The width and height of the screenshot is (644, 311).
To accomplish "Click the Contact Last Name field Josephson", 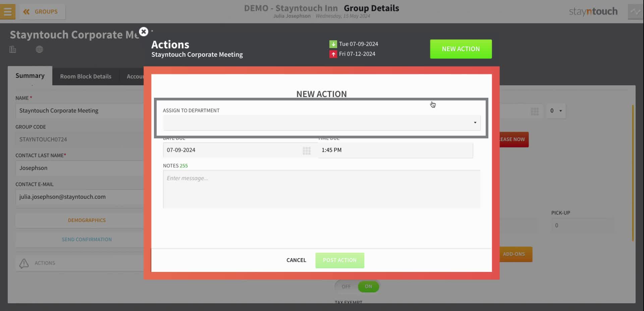I will [79, 168].
